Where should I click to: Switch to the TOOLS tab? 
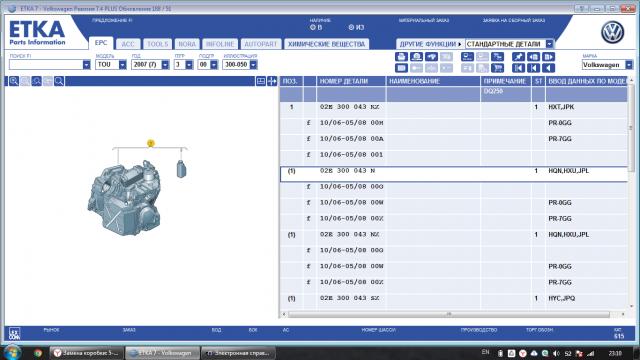coord(157,44)
